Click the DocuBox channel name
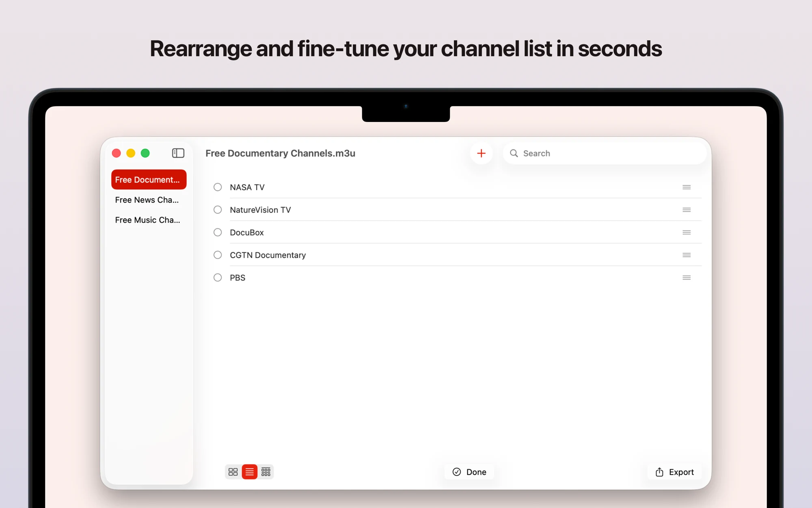 (247, 232)
